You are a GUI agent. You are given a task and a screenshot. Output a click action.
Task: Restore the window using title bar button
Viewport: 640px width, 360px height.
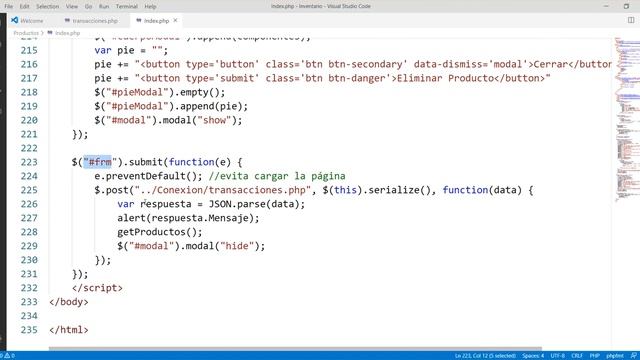click(626, 6)
